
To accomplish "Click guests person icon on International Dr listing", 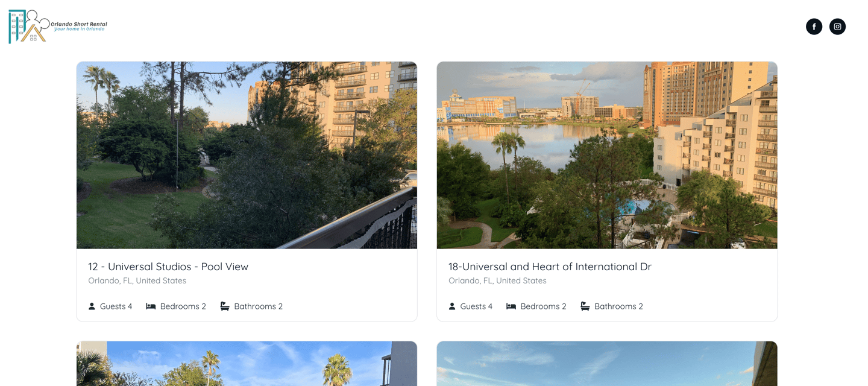I will 452,306.
